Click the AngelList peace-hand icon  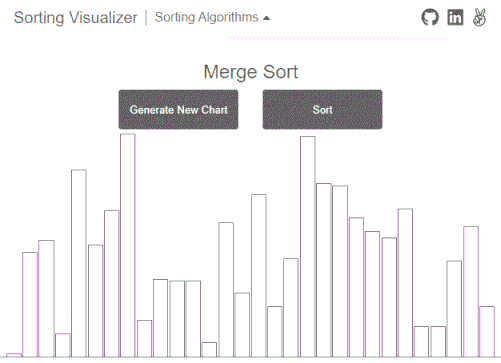tap(479, 17)
